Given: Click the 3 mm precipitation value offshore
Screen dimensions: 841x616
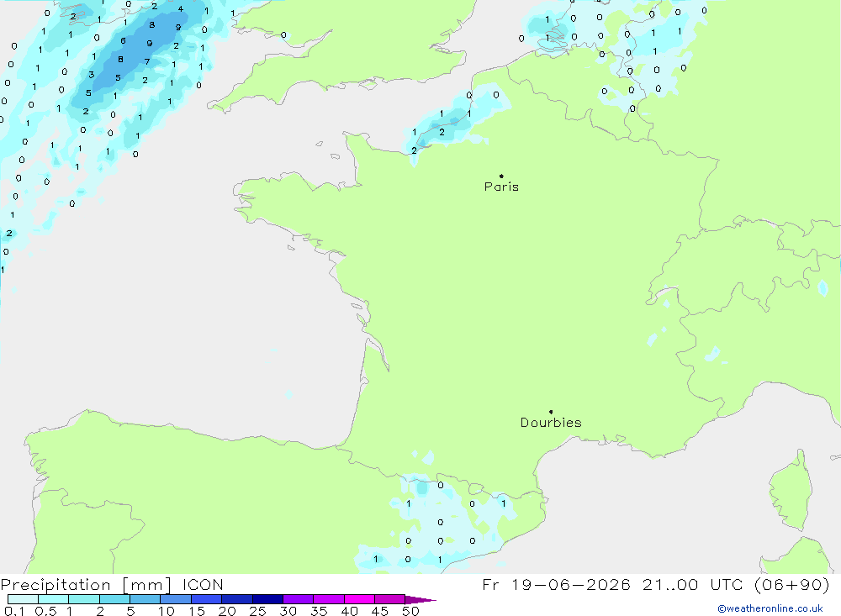Looking at the screenshot, I should (x=91, y=75).
